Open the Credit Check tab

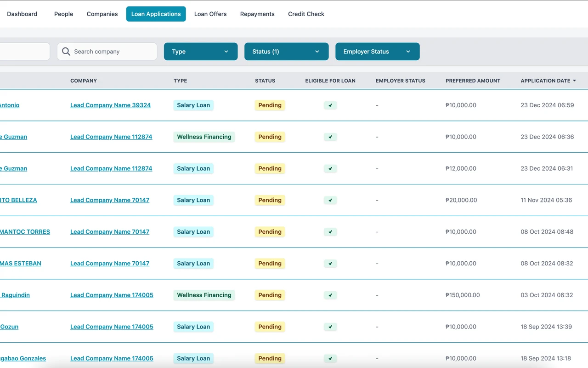[x=306, y=14]
